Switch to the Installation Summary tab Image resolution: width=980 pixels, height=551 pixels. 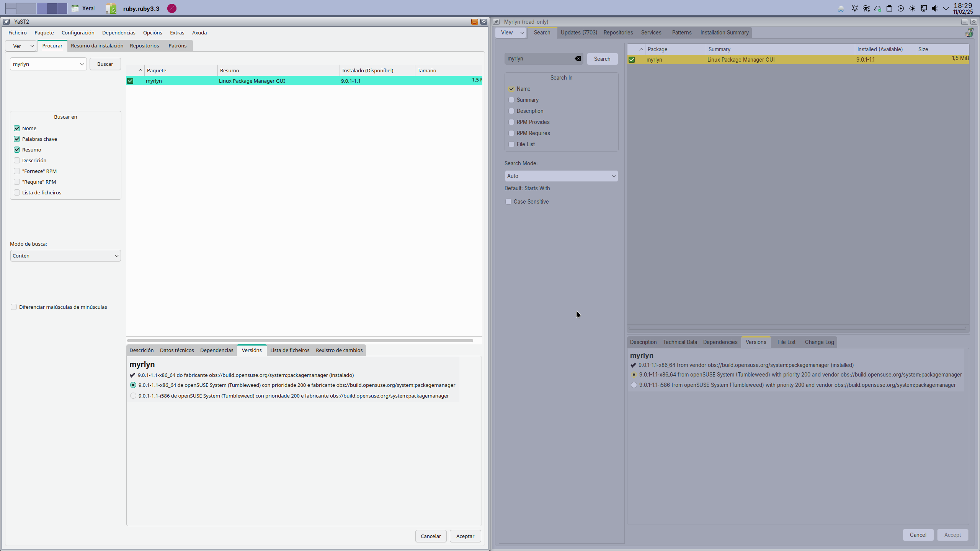724,33
